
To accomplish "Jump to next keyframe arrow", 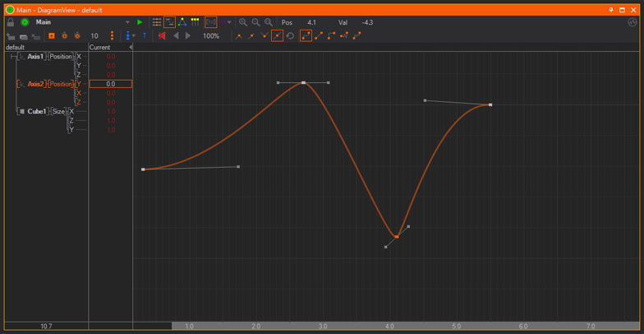I will [x=188, y=36].
